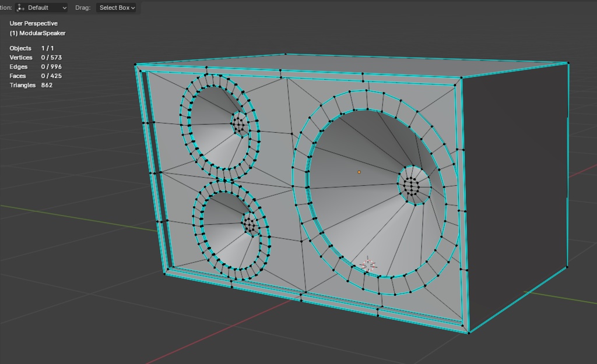
Task: Select the large speaker cone's center vertex cluster
Action: [412, 186]
